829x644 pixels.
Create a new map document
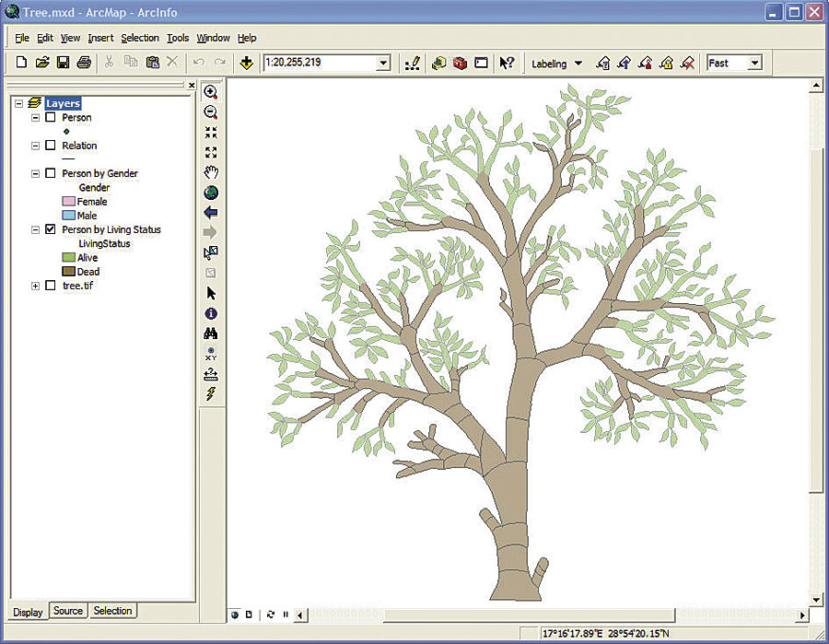click(21, 63)
